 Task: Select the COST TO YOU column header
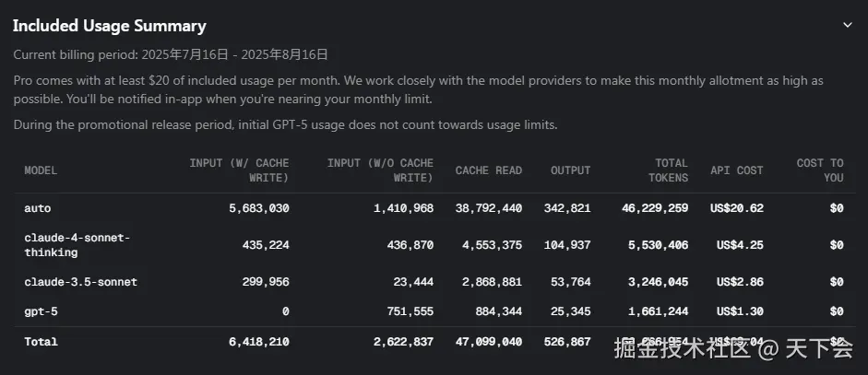coord(820,170)
